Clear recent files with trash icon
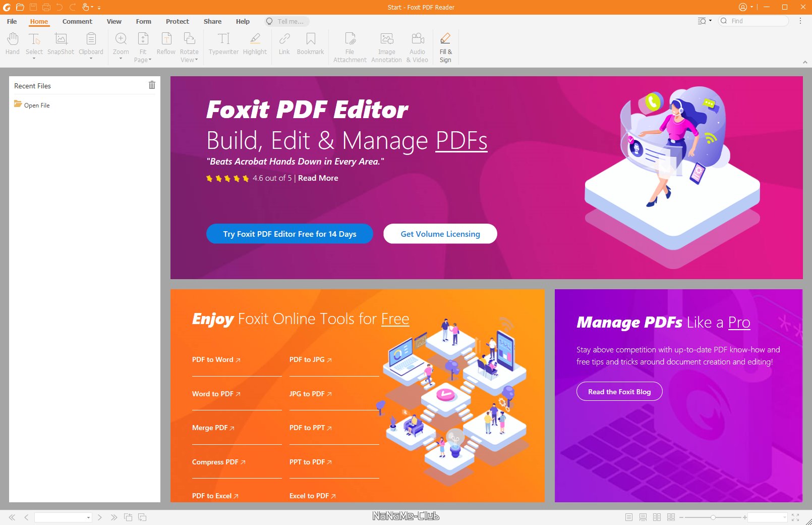Image resolution: width=812 pixels, height=525 pixels. pyautogui.click(x=152, y=85)
